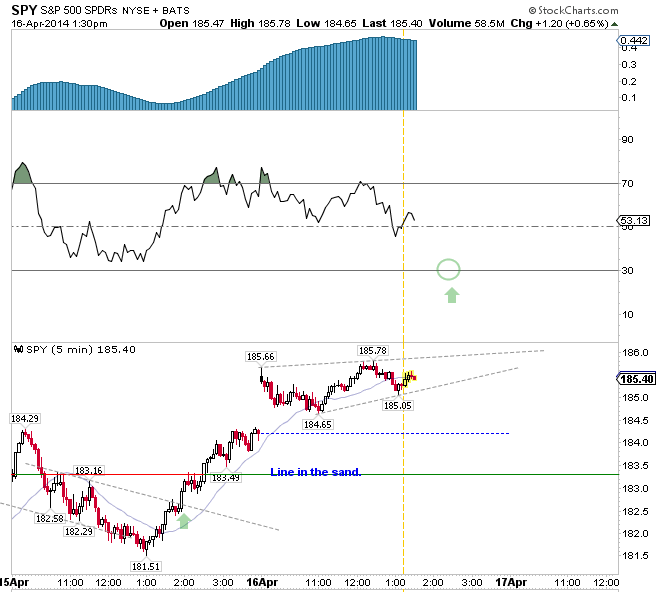Click the 185.66 price label

point(260,356)
